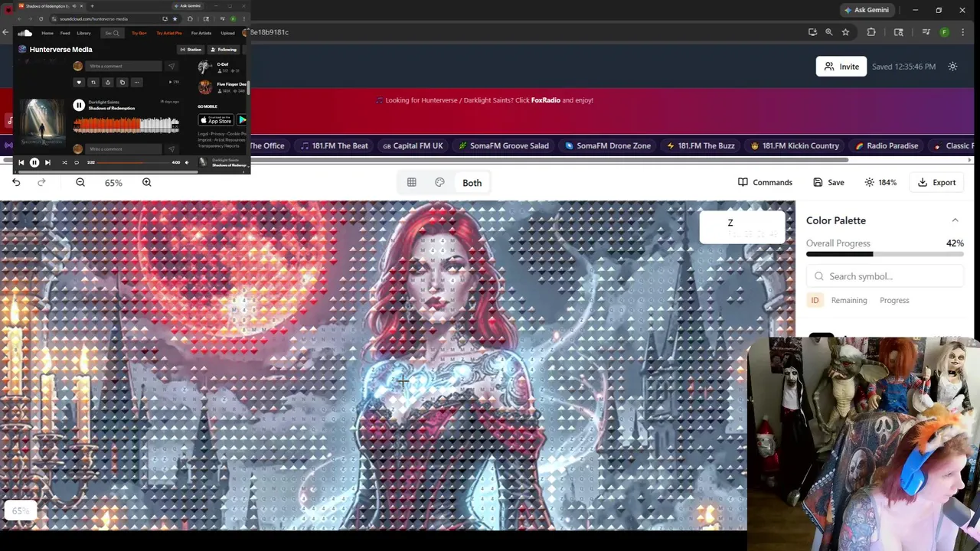
Task: Skip to previous track in SoundCloud player
Action: (x=21, y=162)
